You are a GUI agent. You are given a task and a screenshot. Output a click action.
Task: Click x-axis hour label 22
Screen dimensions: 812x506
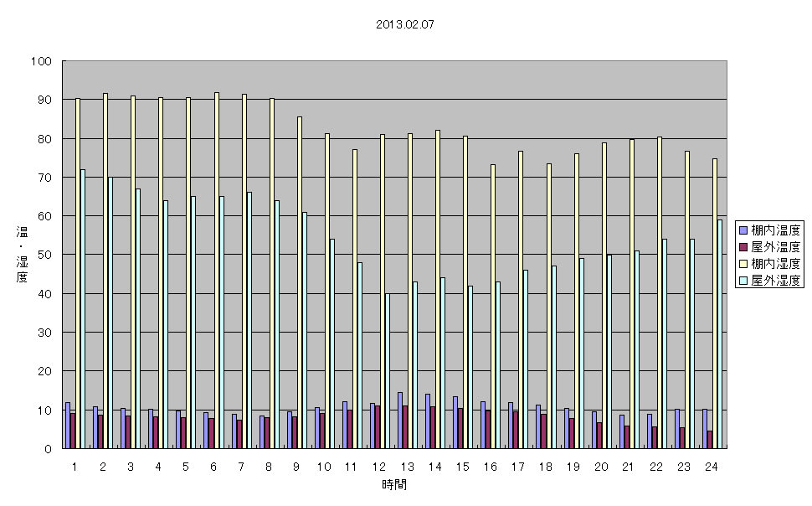coord(656,467)
